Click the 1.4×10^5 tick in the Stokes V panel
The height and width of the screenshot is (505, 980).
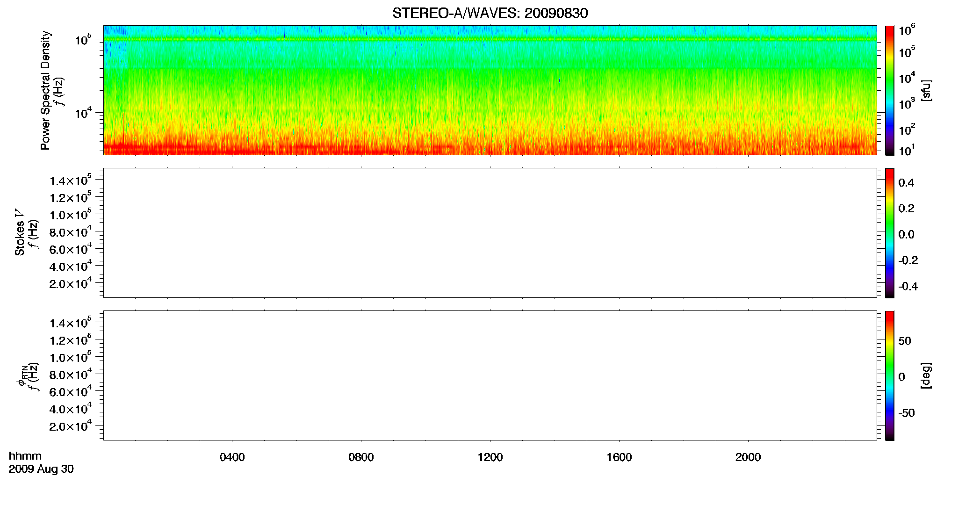[x=71, y=180]
